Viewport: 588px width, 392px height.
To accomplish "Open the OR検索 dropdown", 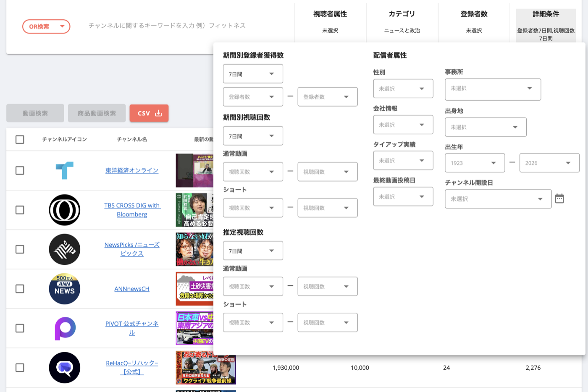I will (x=46, y=26).
